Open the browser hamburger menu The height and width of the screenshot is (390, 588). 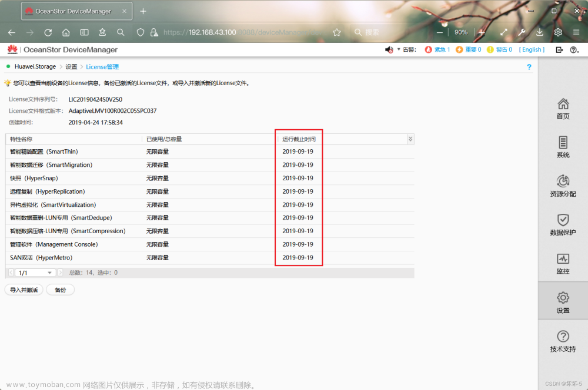pyautogui.click(x=576, y=32)
